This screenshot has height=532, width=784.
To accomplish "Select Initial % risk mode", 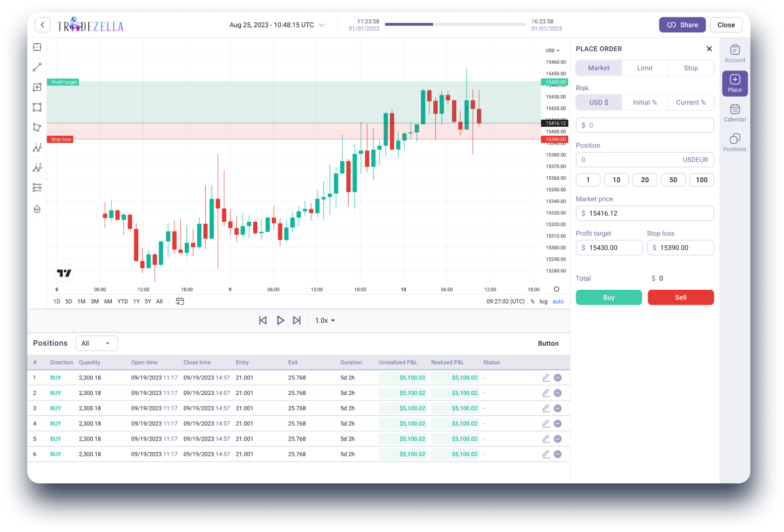I will (x=645, y=102).
